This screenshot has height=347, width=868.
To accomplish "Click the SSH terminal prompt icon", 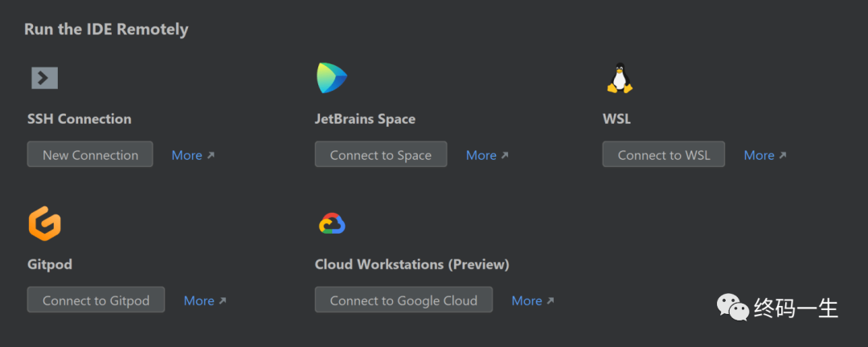I will point(44,78).
